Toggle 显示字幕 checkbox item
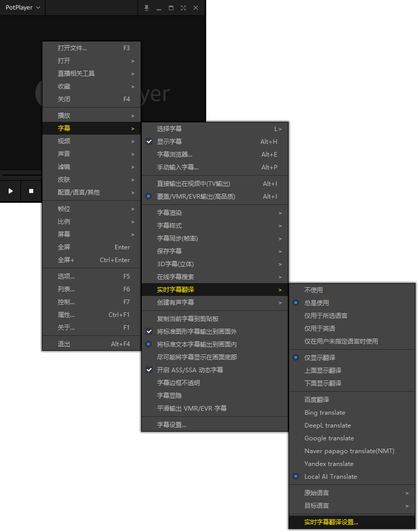Viewport: 418px width, 532px height. pos(215,141)
